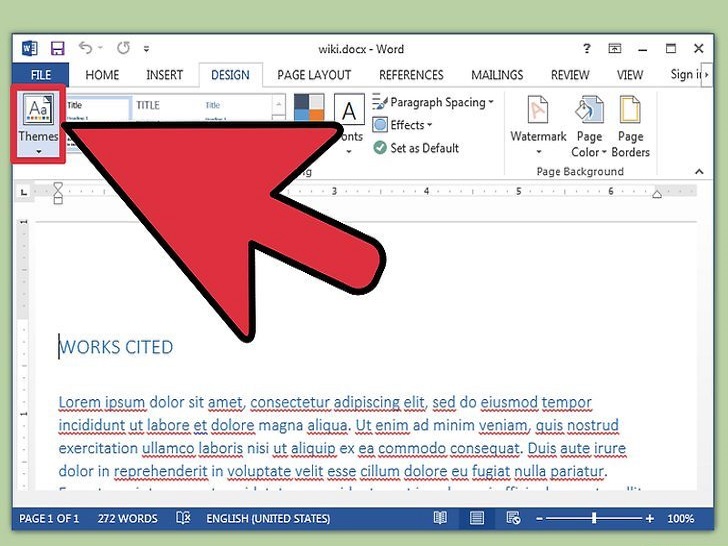Screen dimensions: 728x546
Task: Open Ribbon Display Options button
Action: click(x=615, y=48)
